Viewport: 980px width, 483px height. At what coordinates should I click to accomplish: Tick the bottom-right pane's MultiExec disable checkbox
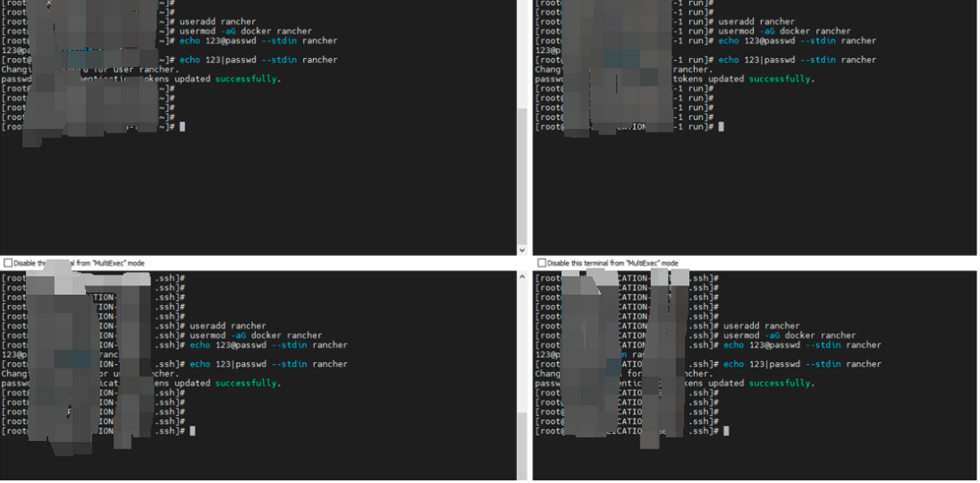(x=542, y=263)
